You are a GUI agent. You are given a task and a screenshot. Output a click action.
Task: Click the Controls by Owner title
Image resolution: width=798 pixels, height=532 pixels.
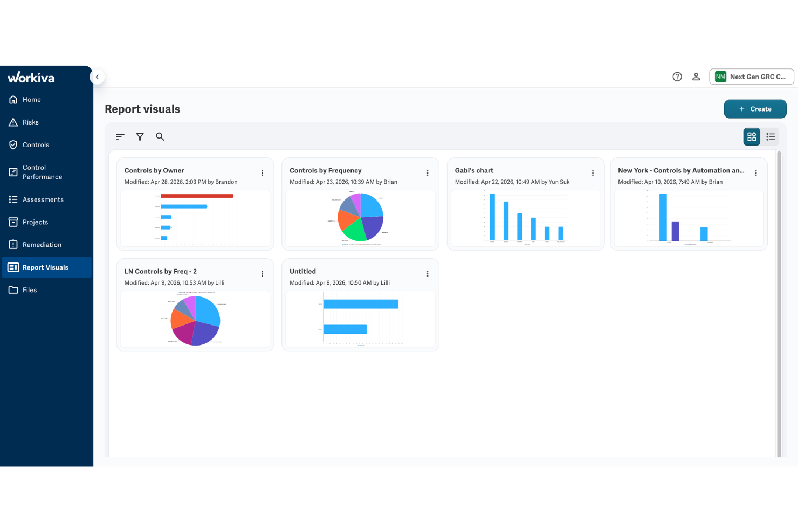(154, 170)
